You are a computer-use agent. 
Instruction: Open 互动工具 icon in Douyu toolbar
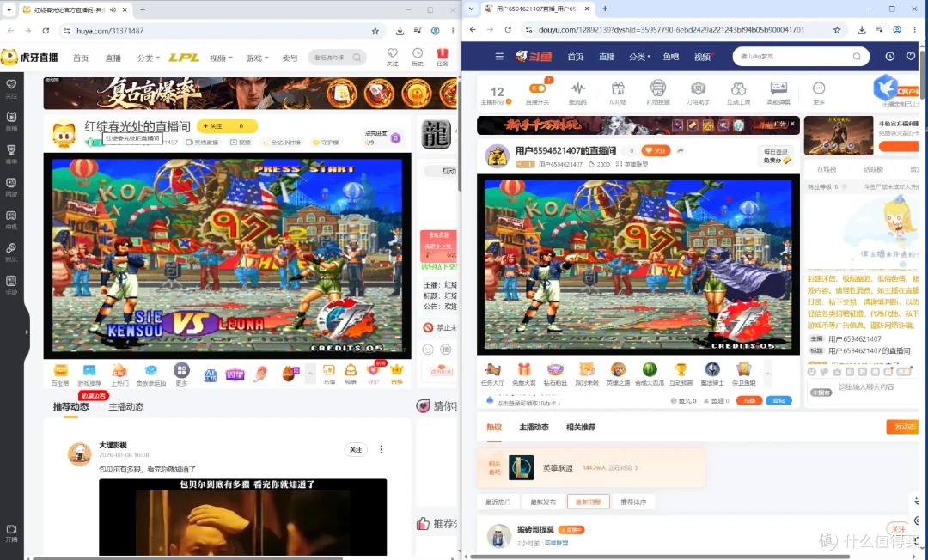click(x=738, y=93)
